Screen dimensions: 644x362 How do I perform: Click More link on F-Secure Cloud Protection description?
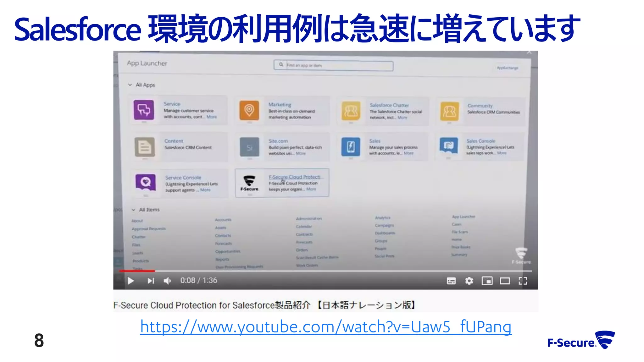tap(311, 189)
